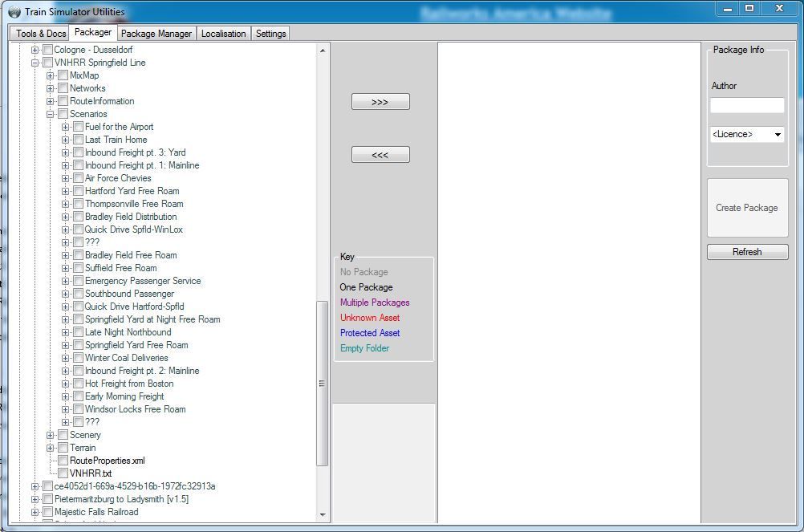
Task: Open the Package Manager tab
Action: (156, 34)
